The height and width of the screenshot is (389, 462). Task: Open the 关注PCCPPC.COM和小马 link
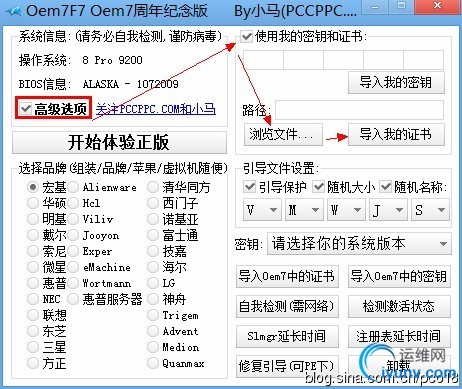coord(156,109)
